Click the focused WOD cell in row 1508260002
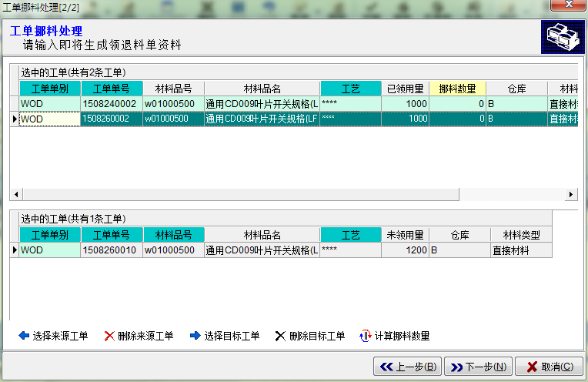The height and width of the screenshot is (382, 588). point(50,119)
